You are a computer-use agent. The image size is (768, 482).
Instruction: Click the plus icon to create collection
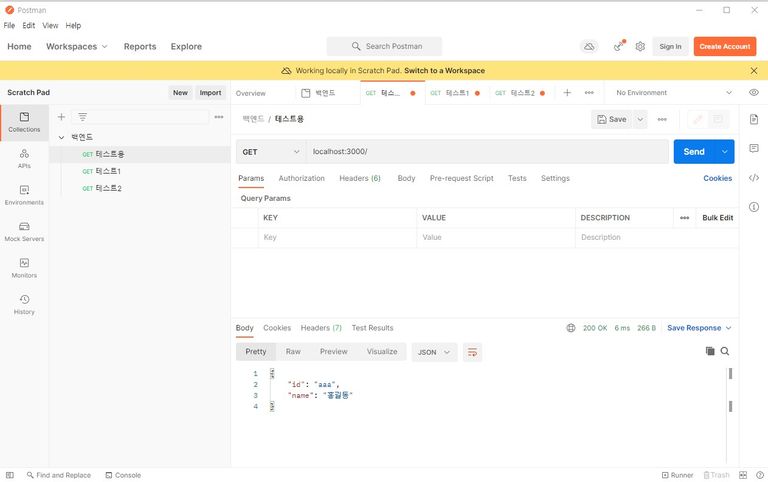coord(61,117)
